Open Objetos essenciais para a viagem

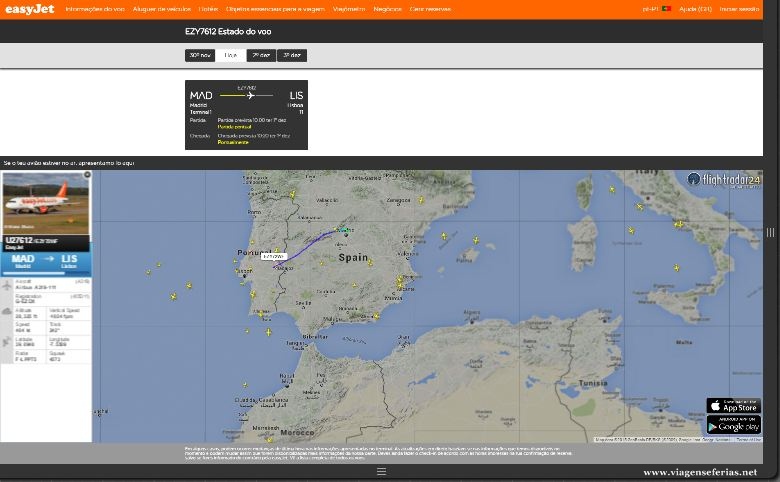point(275,9)
